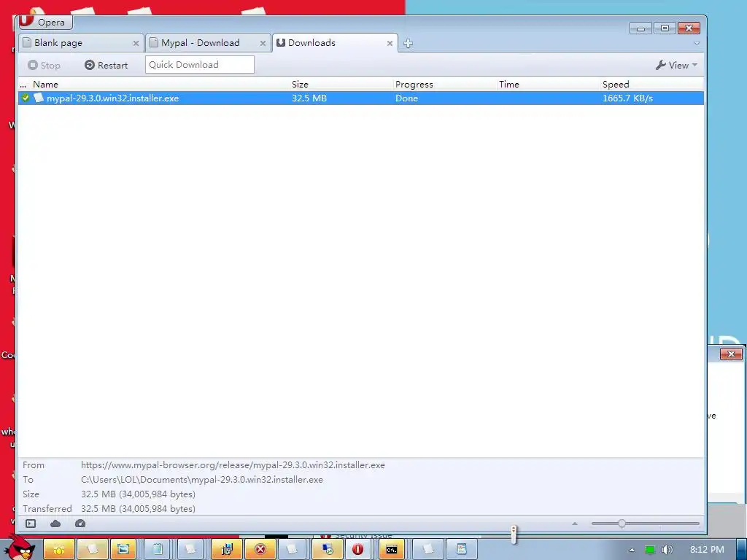
Task: Open the Angry Birds Start button
Action: point(21,548)
